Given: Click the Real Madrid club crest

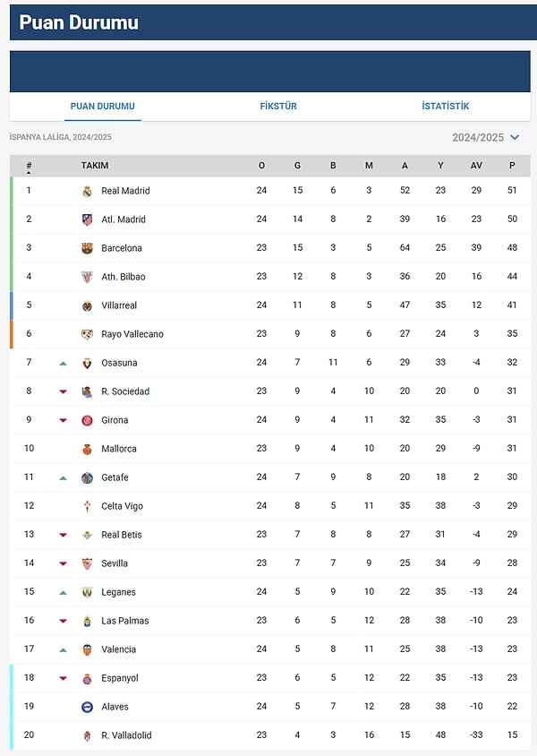Looking at the screenshot, I should (x=87, y=192).
